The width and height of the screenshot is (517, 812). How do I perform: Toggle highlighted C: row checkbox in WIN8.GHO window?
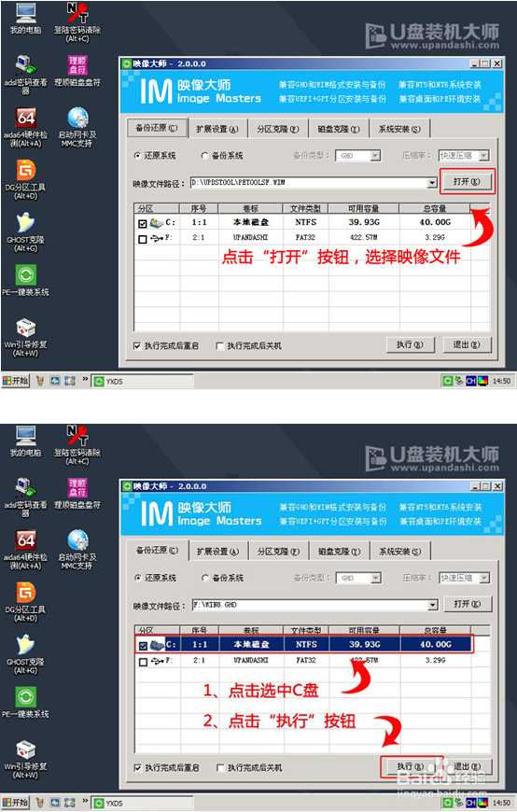click(x=143, y=646)
